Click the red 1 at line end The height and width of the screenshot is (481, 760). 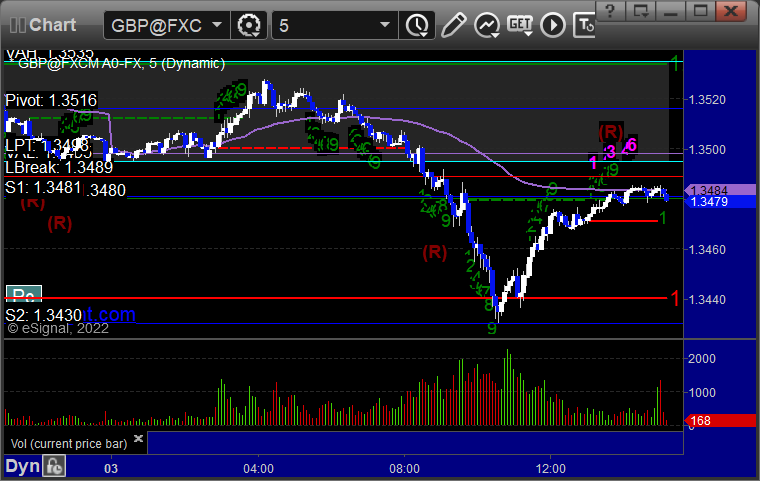(675, 298)
